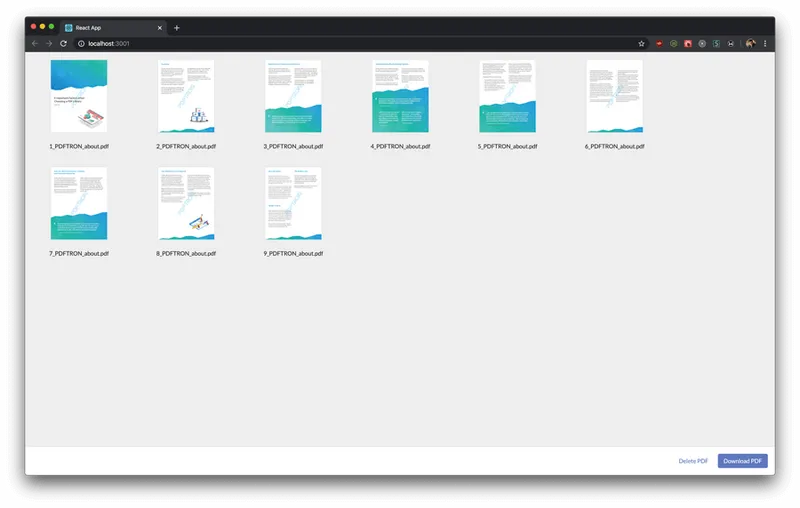Select the 3_PDFTRON_about.pdf page thumbnail

(x=293, y=96)
